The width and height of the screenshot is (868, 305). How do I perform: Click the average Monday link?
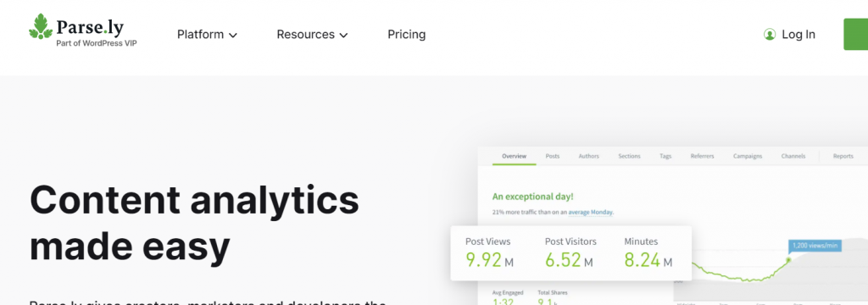590,212
